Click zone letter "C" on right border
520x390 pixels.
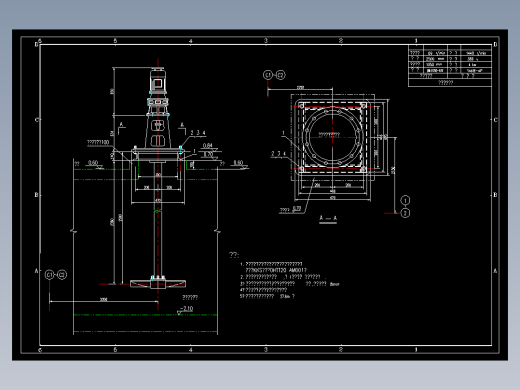(x=495, y=120)
